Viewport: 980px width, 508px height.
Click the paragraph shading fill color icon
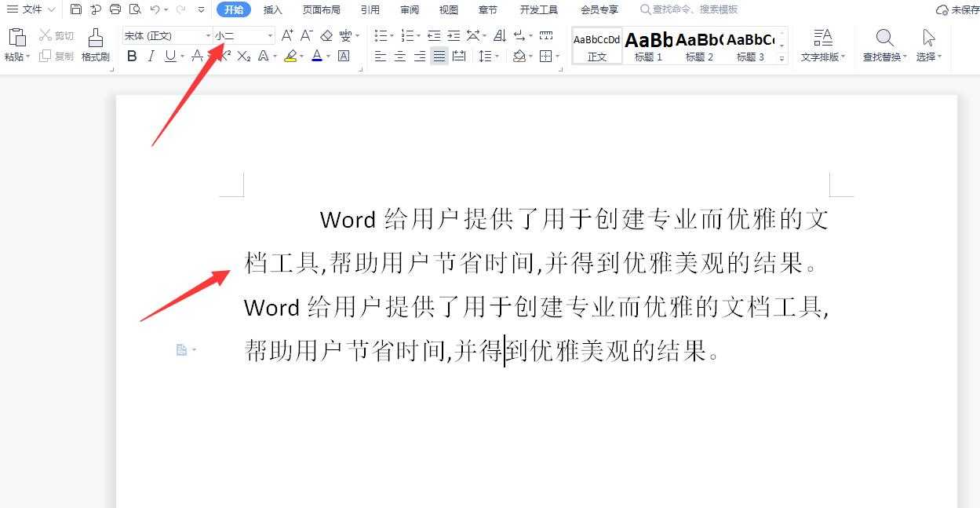click(x=519, y=56)
